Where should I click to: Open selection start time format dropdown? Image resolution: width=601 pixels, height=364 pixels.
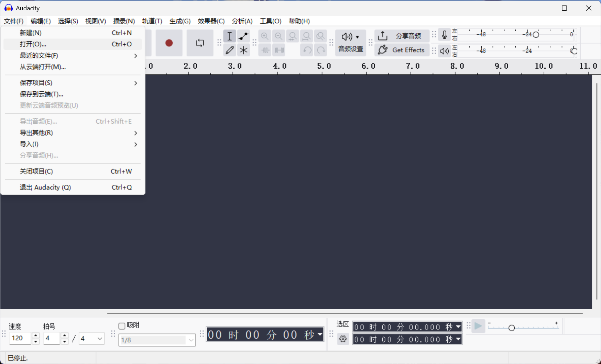point(458,327)
